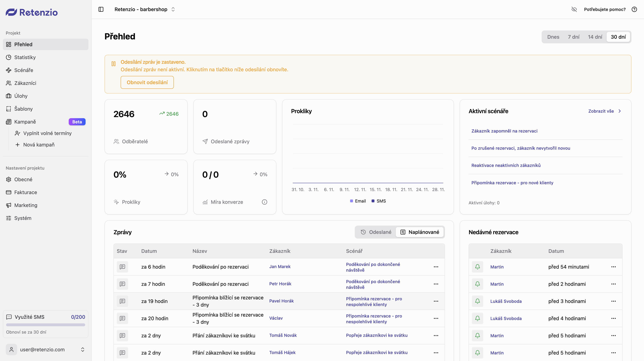644x361 pixels.
Task: Open Fakturace settings page
Action: tap(25, 192)
